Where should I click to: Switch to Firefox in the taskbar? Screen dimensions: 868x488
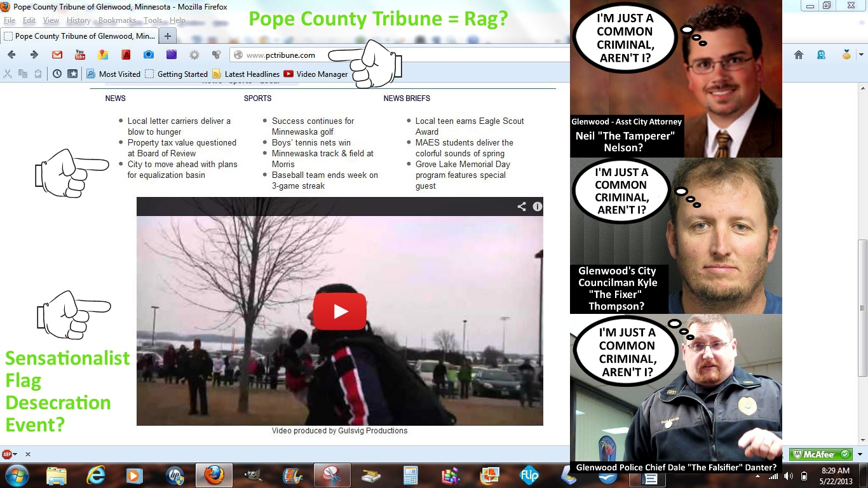[x=214, y=475]
